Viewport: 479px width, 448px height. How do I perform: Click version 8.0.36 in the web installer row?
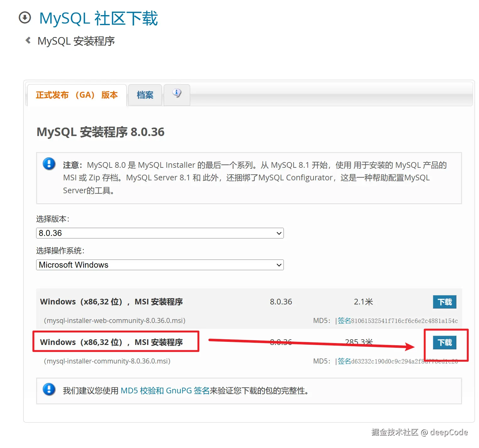(x=281, y=302)
